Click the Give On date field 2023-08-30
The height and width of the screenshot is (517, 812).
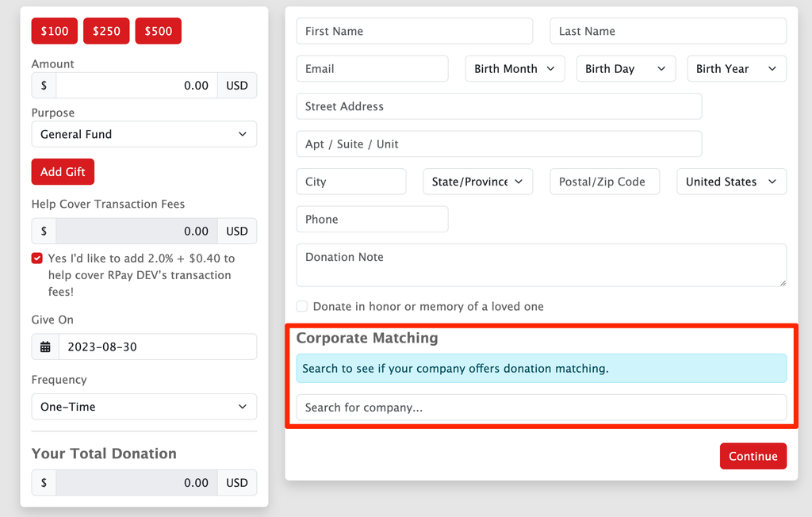(x=158, y=347)
